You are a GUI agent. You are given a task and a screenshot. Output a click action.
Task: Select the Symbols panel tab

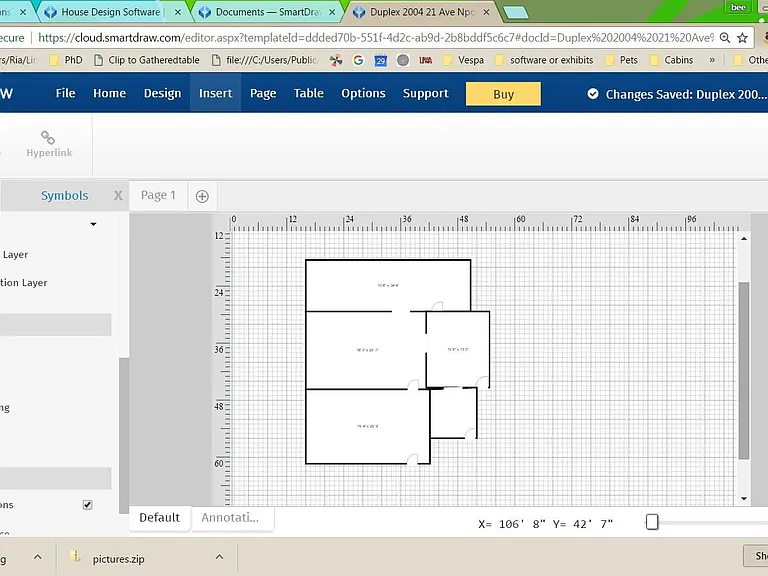[64, 196]
